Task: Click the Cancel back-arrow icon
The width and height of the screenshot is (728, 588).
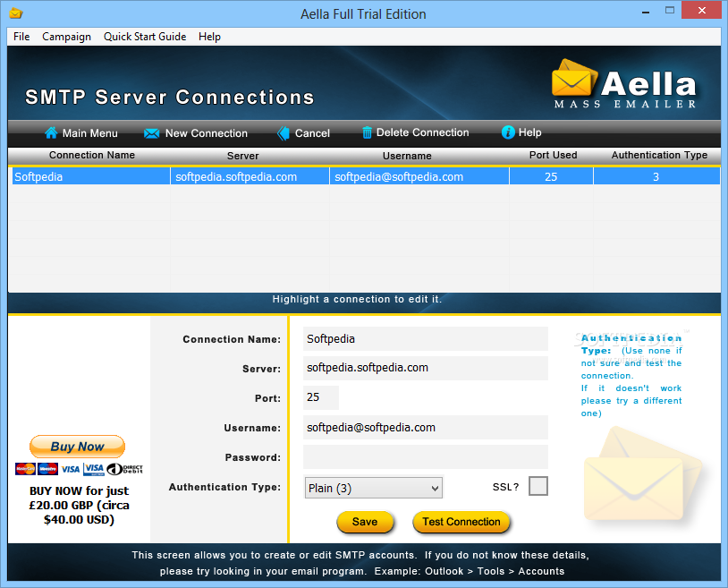Action: (x=284, y=133)
